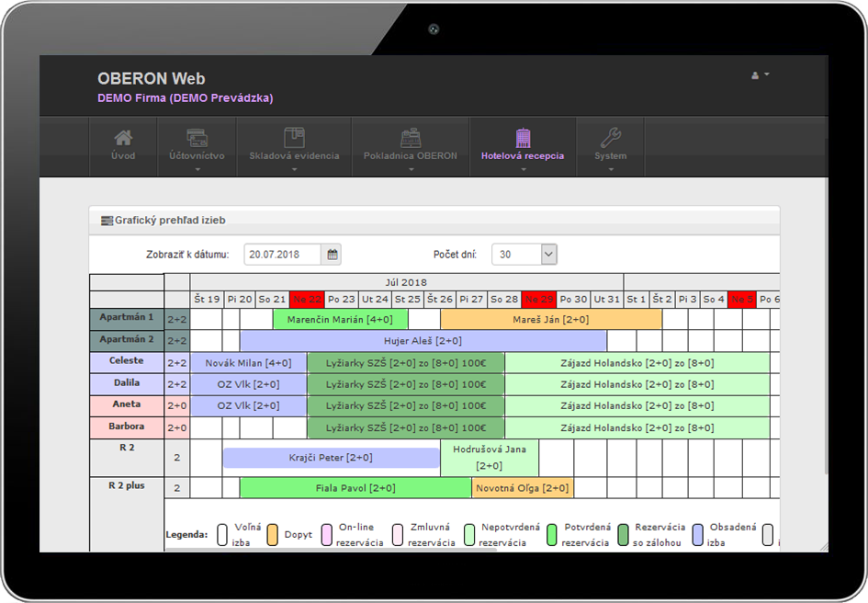Select the Apartmán 2 room row header
Image resolution: width=868 pixels, height=603 pixels.
click(x=127, y=341)
